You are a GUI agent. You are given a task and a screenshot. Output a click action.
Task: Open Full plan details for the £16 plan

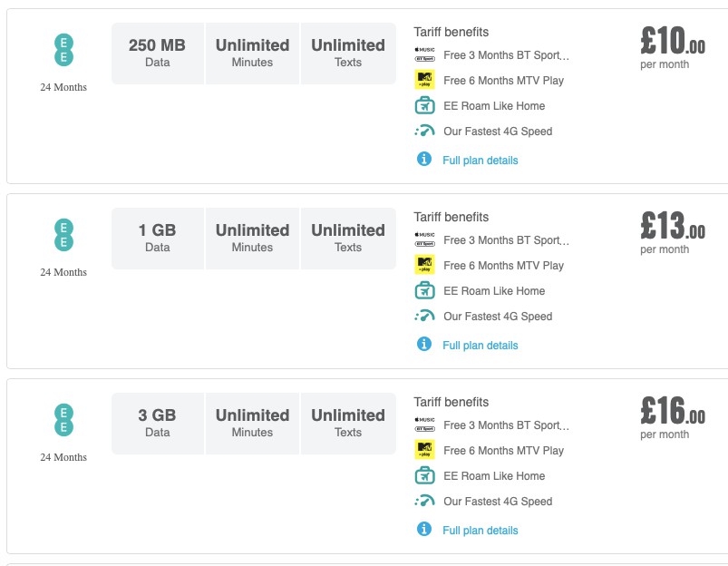pos(480,531)
